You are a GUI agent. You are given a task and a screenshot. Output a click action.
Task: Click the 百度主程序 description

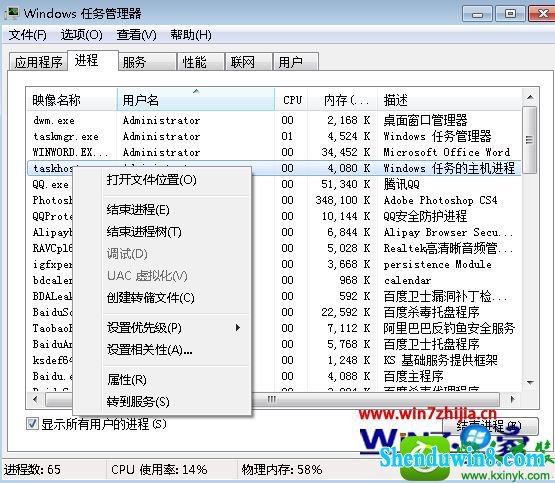tap(413, 376)
